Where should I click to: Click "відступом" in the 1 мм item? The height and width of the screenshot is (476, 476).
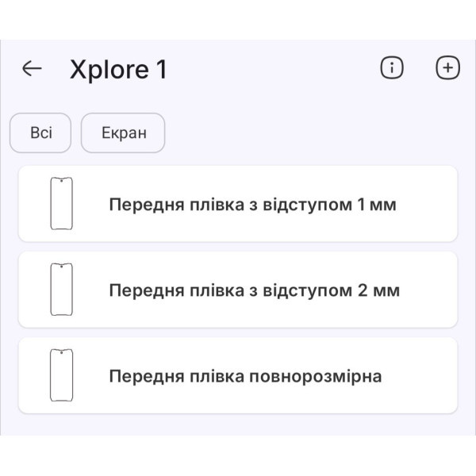pos(309,205)
